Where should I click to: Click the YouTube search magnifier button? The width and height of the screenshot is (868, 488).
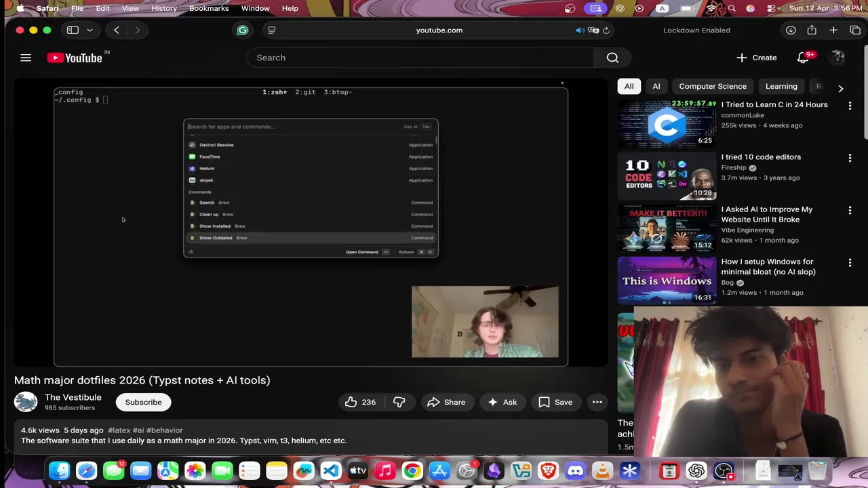(612, 58)
